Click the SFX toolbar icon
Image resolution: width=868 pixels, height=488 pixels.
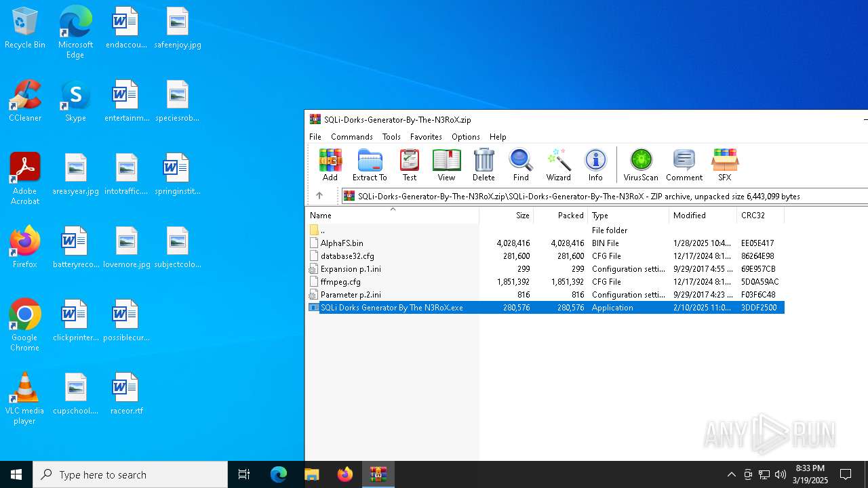(x=724, y=165)
